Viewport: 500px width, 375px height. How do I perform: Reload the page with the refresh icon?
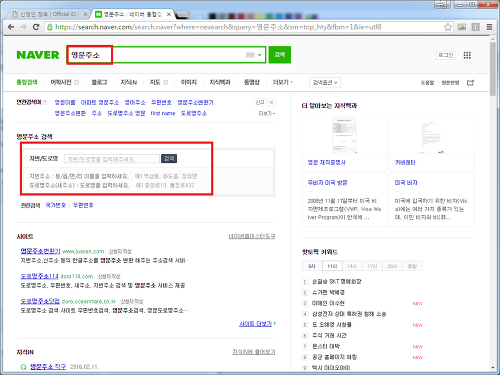pyautogui.click(x=36, y=27)
